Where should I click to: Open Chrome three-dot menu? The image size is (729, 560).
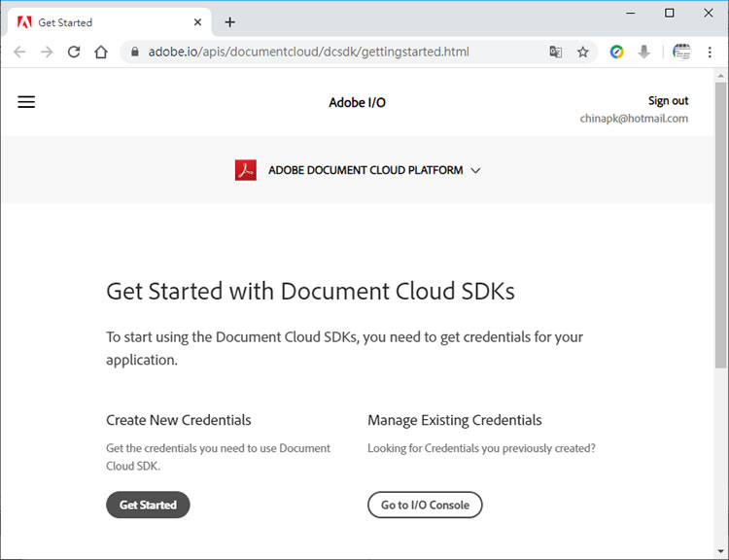(710, 52)
